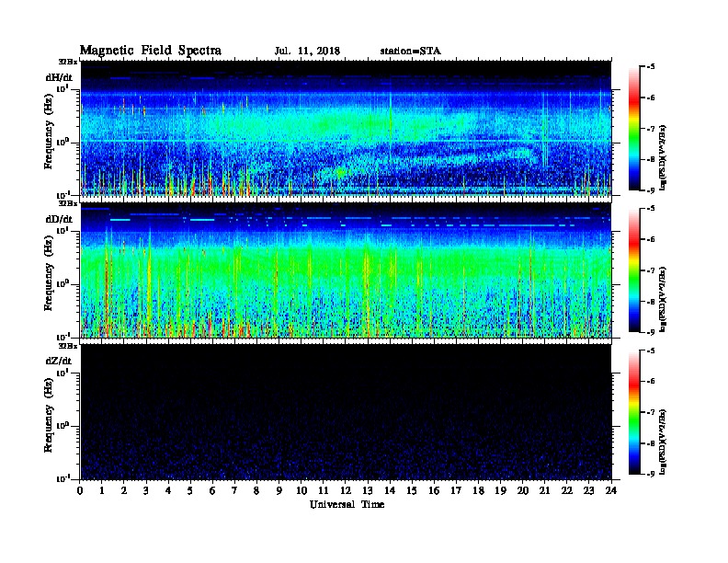
Task: Click hour '7' on the time axis
Action: click(235, 491)
